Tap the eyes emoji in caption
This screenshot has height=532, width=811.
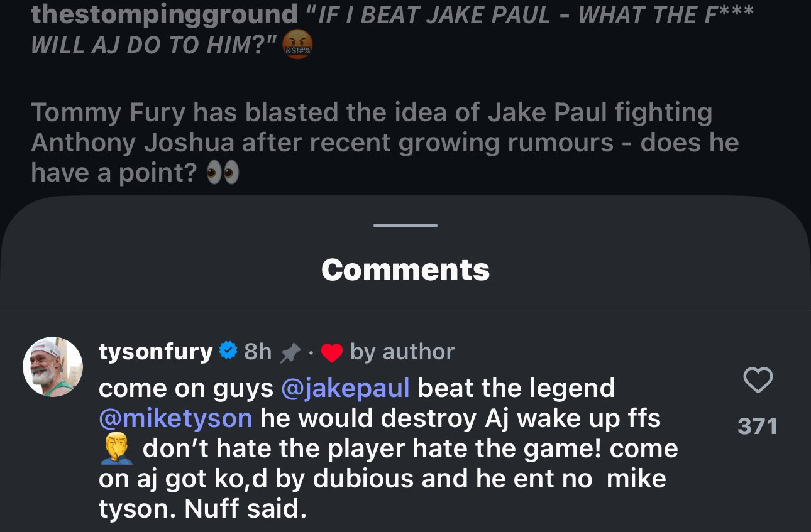tap(223, 173)
